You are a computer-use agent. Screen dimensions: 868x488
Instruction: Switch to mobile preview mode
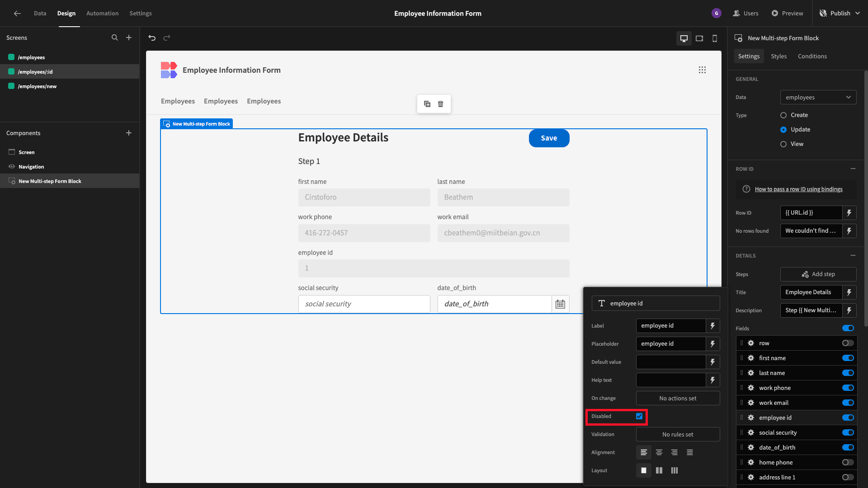click(x=715, y=38)
